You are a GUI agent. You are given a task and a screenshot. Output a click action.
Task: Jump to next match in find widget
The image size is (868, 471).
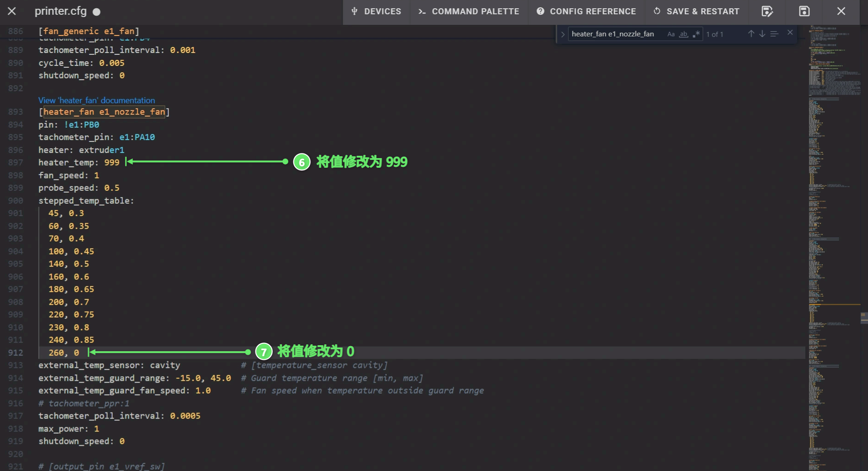[x=762, y=34]
